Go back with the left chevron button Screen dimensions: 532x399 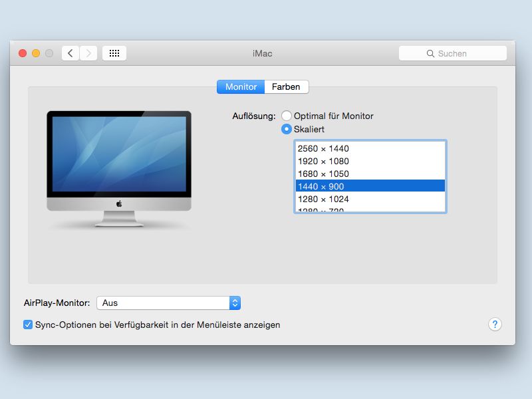[70, 53]
